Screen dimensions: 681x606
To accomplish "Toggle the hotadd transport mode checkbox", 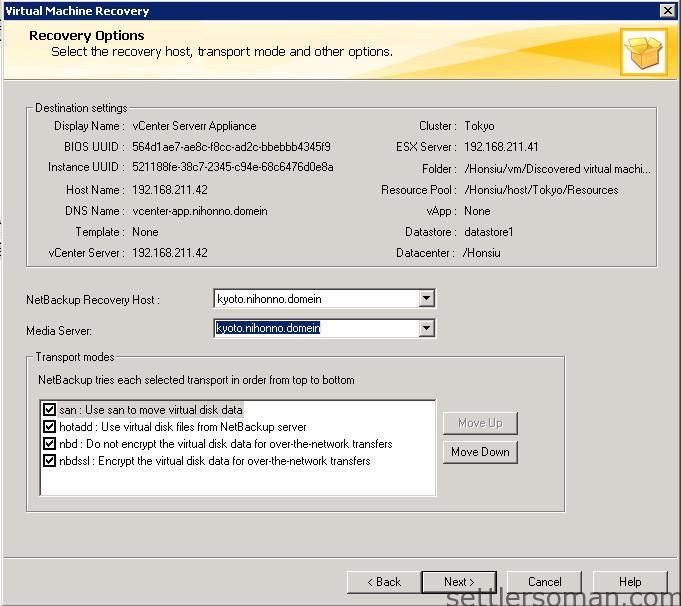I will pos(49,427).
